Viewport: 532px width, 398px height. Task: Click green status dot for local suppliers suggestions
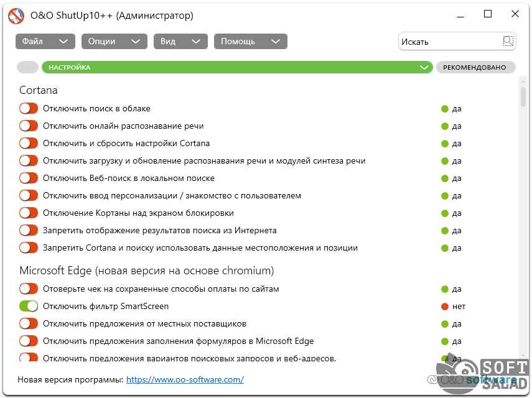click(445, 324)
